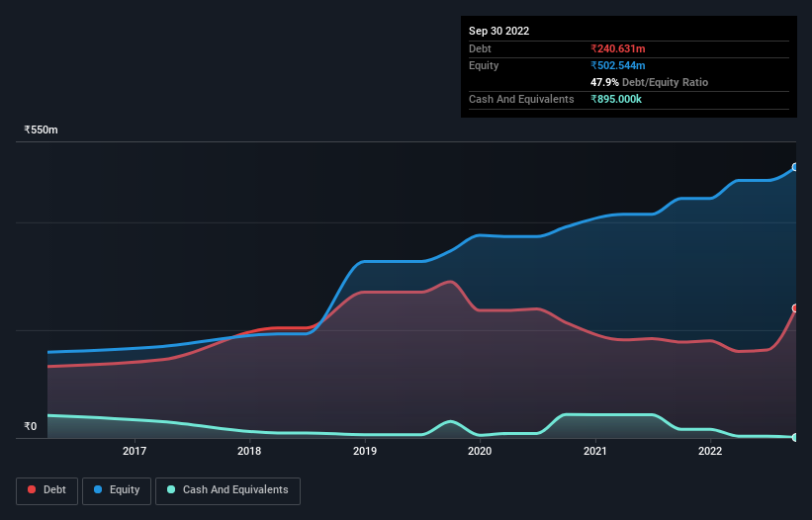Click the Debt label in the tooltip
812x520 pixels.
pyautogui.click(x=480, y=48)
